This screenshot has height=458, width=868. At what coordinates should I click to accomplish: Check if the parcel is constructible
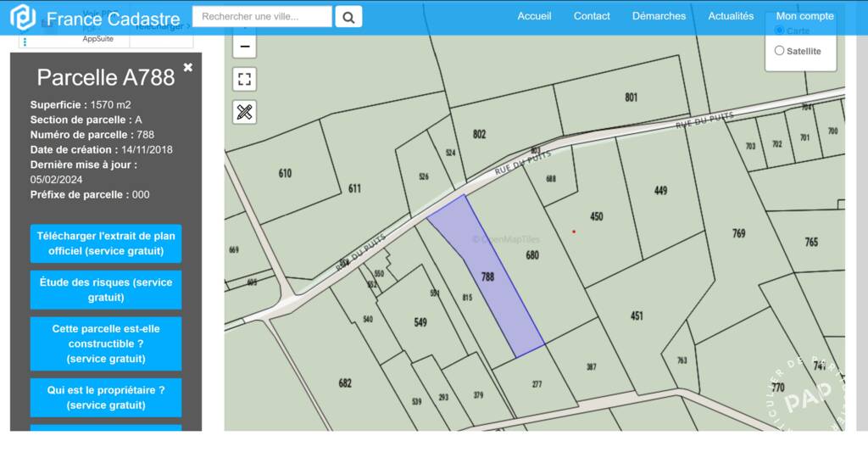coord(106,343)
